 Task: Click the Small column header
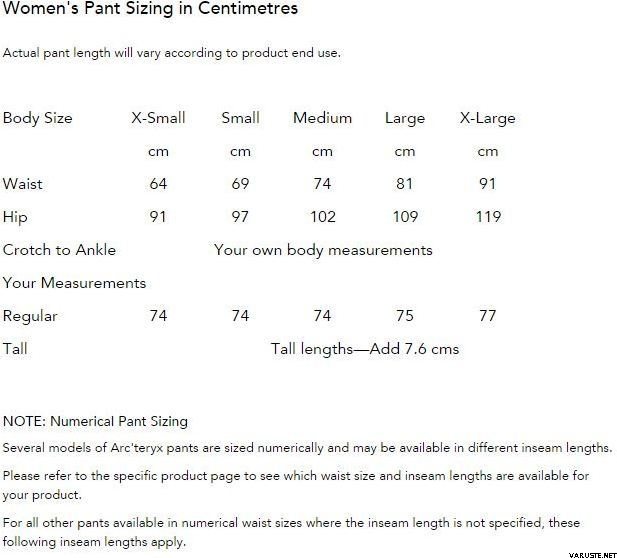click(240, 118)
